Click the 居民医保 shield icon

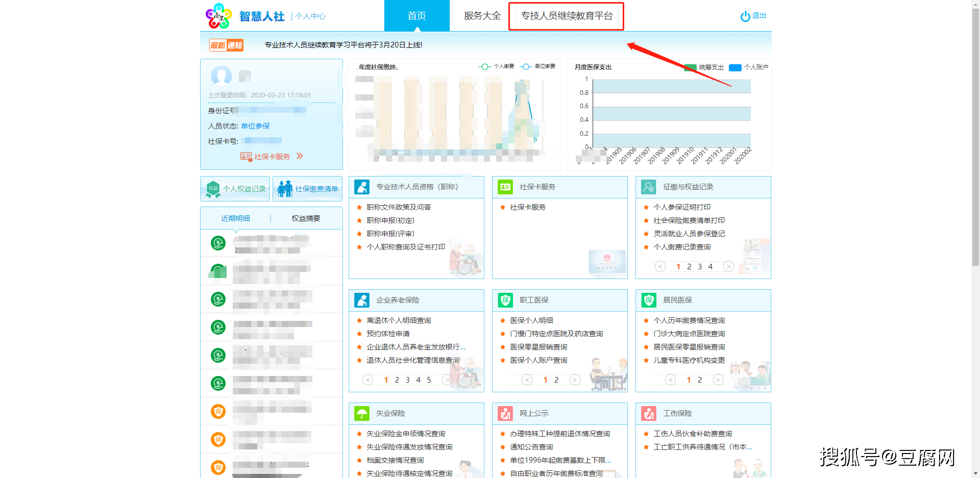point(649,300)
